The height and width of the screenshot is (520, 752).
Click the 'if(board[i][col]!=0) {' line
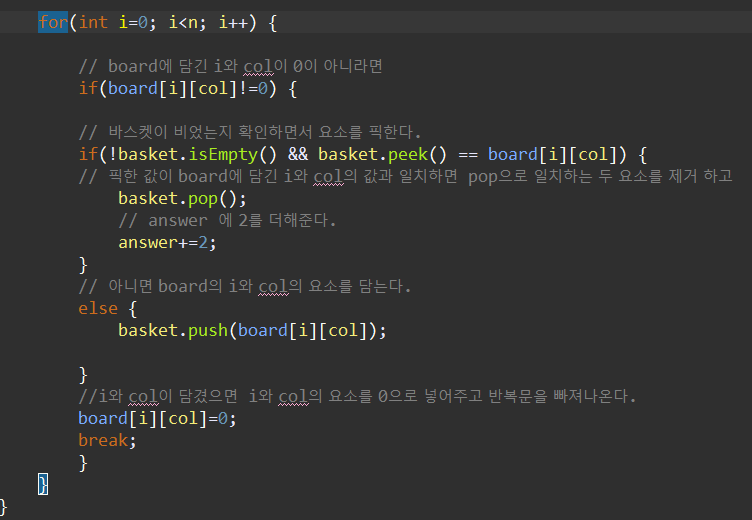(x=188, y=89)
